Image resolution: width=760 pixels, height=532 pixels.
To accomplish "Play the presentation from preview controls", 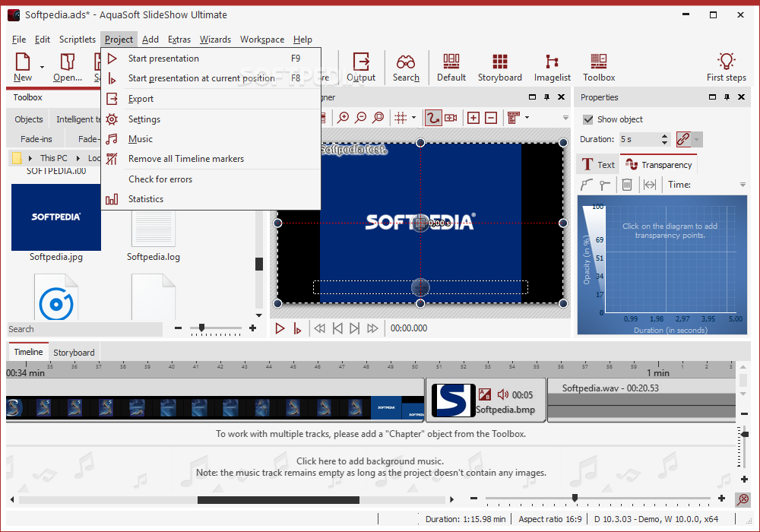I will click(280, 328).
